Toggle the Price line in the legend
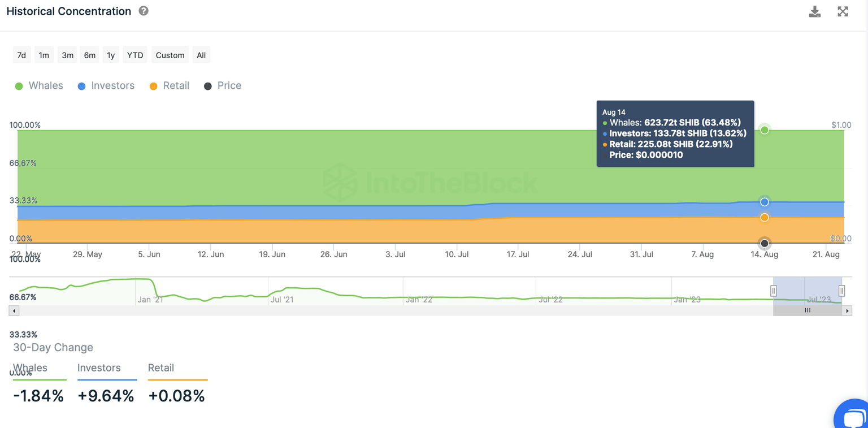868x428 pixels. 223,85
